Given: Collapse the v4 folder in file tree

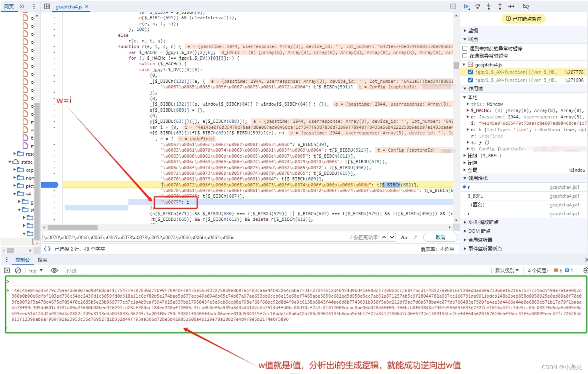Looking at the screenshot, I should [x=15, y=194].
